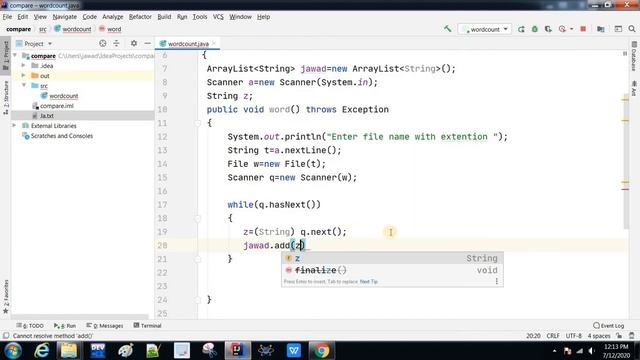Screen dimensions: 640x360
Task: Stop the running process red square
Action: (x=583, y=29)
